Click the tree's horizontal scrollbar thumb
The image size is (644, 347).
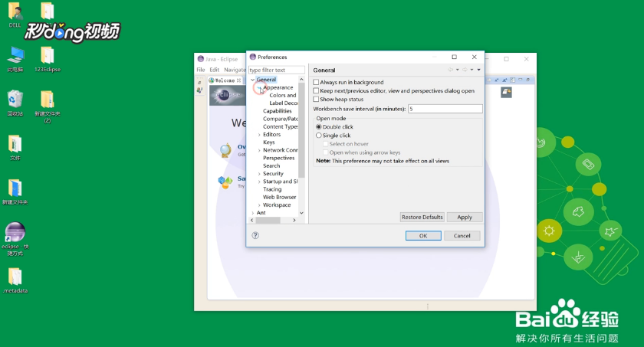coord(268,221)
